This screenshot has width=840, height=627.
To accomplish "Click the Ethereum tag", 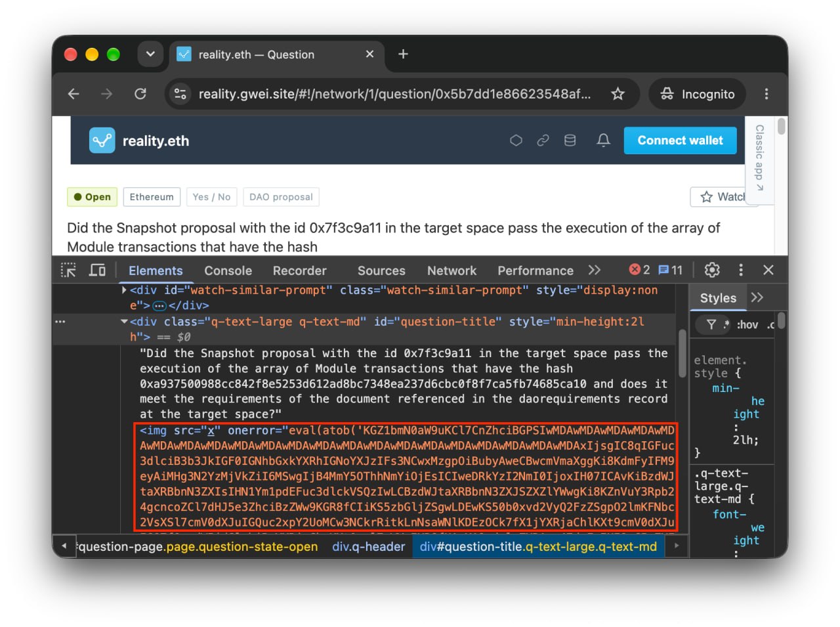I will tap(152, 197).
